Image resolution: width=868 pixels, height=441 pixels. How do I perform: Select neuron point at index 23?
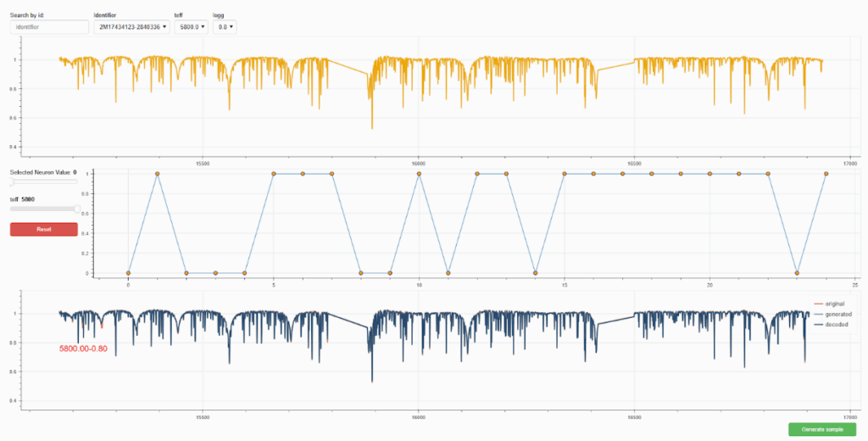[x=797, y=273]
